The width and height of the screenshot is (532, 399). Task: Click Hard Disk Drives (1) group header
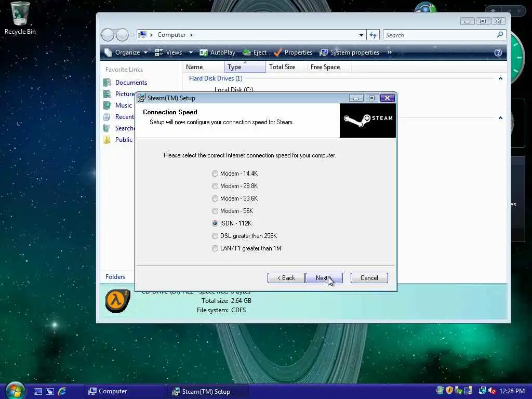tap(216, 78)
